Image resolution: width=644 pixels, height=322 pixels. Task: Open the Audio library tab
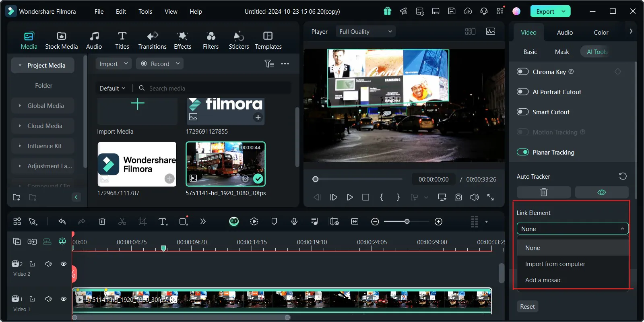tap(94, 41)
